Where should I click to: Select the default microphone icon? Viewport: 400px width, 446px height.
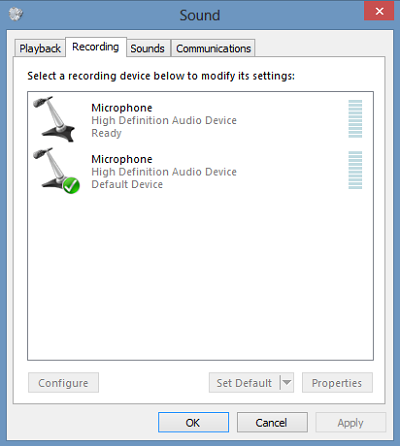pyautogui.click(x=55, y=170)
